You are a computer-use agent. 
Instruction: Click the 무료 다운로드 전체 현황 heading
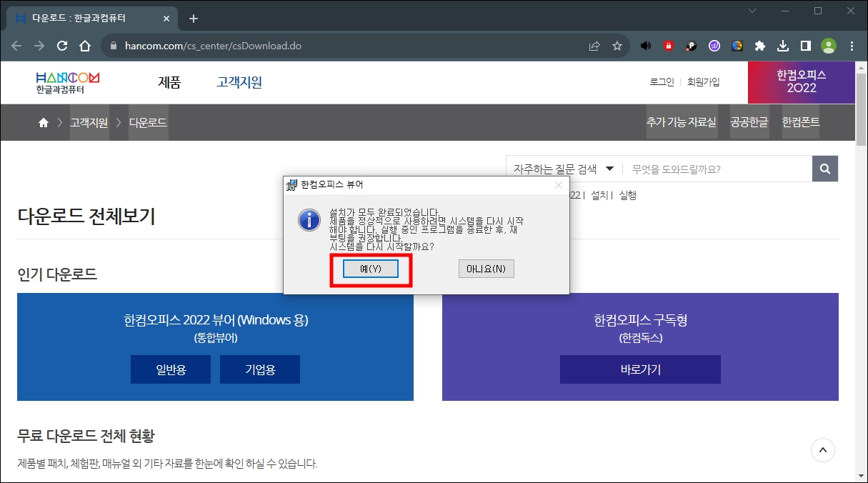pyautogui.click(x=86, y=436)
